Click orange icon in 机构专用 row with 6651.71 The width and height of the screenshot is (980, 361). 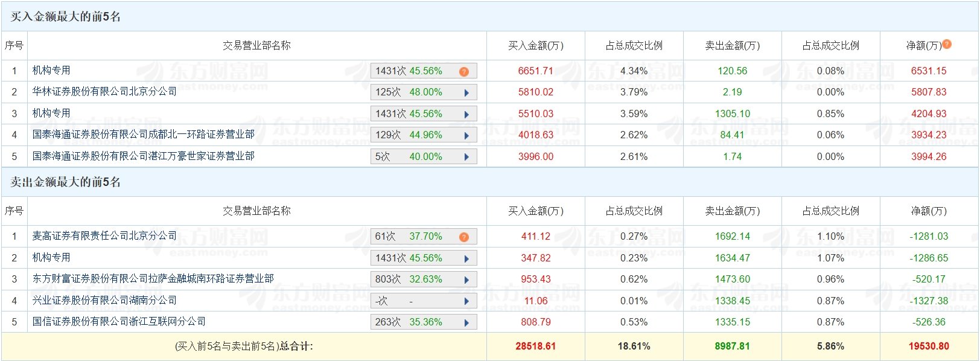(x=463, y=71)
